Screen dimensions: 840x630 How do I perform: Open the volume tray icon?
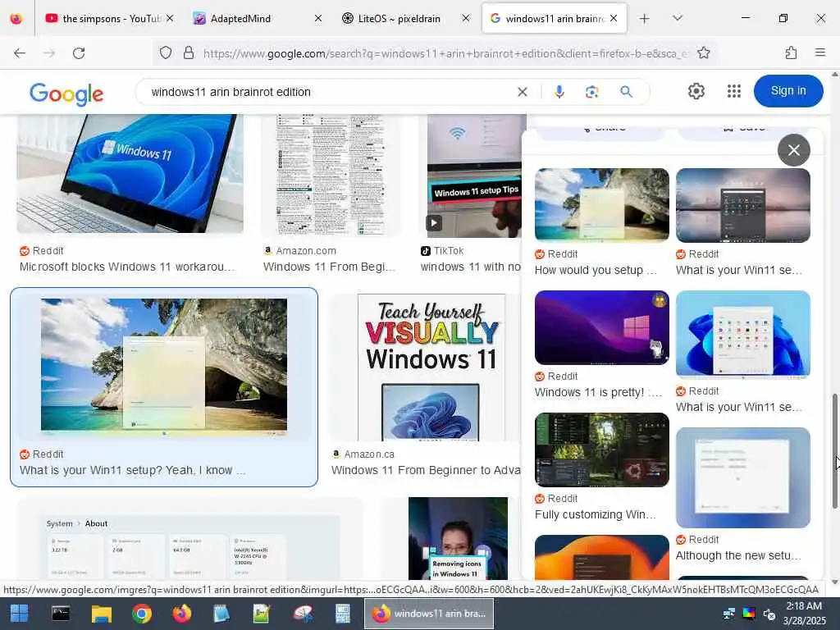click(769, 614)
